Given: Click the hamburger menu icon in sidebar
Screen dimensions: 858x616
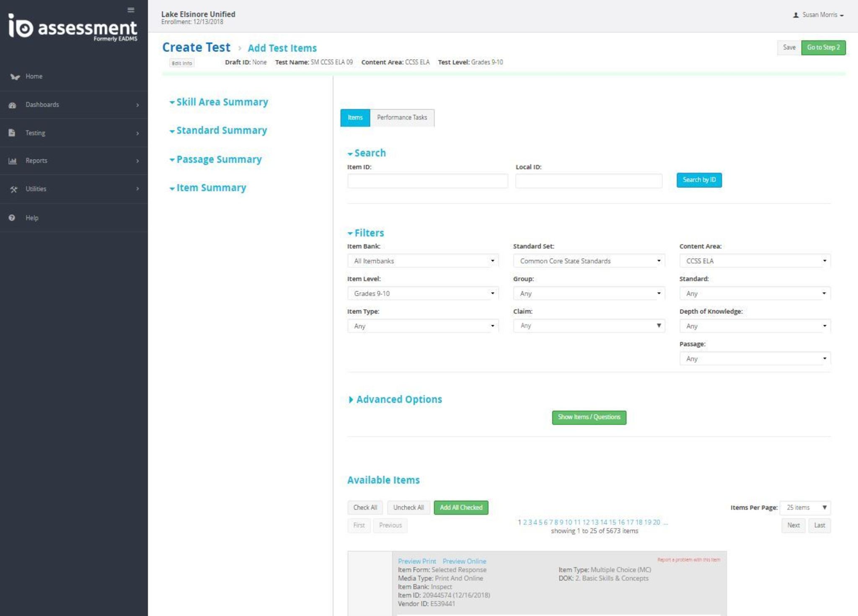Looking at the screenshot, I should pyautogui.click(x=131, y=10).
